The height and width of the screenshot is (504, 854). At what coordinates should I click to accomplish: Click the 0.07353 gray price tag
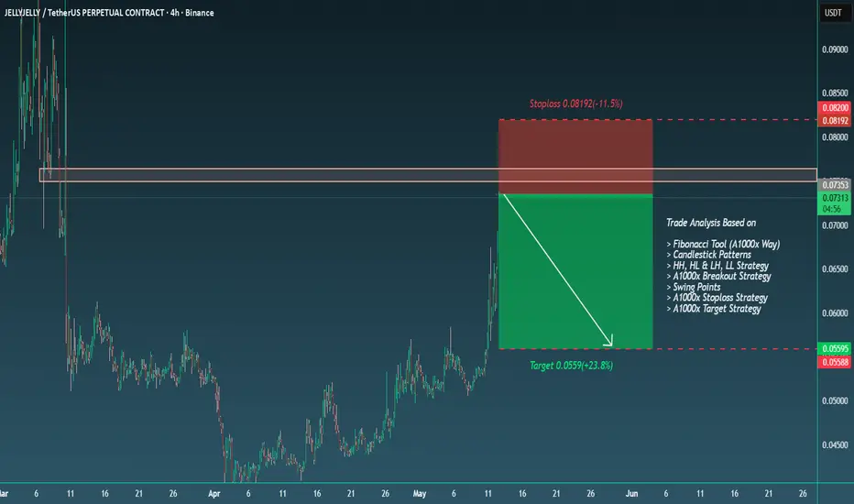point(835,185)
